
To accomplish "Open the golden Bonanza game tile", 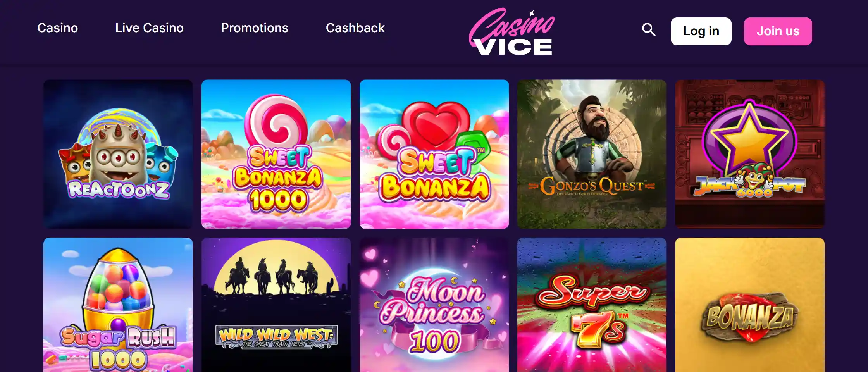I will [x=750, y=305].
